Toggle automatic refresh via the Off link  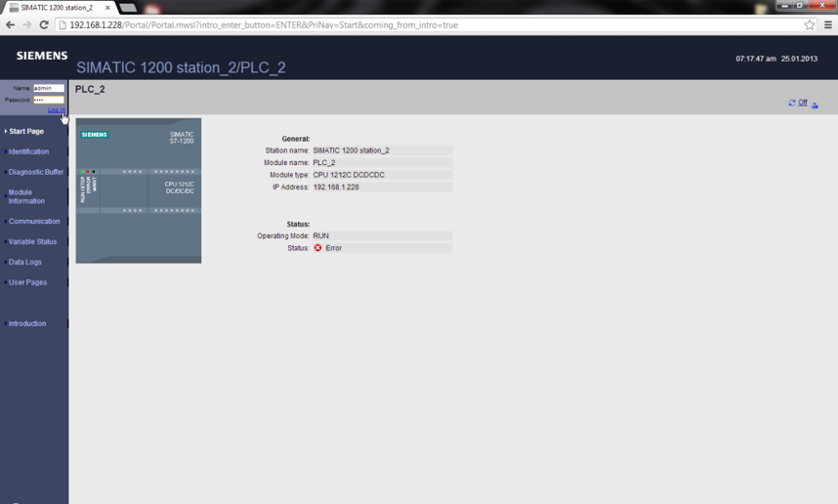point(803,103)
